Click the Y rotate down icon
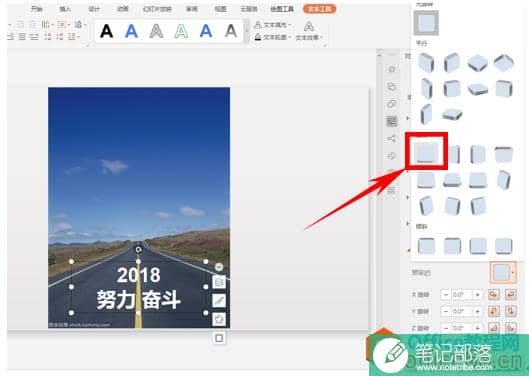The width and height of the screenshot is (529, 376). [511, 311]
